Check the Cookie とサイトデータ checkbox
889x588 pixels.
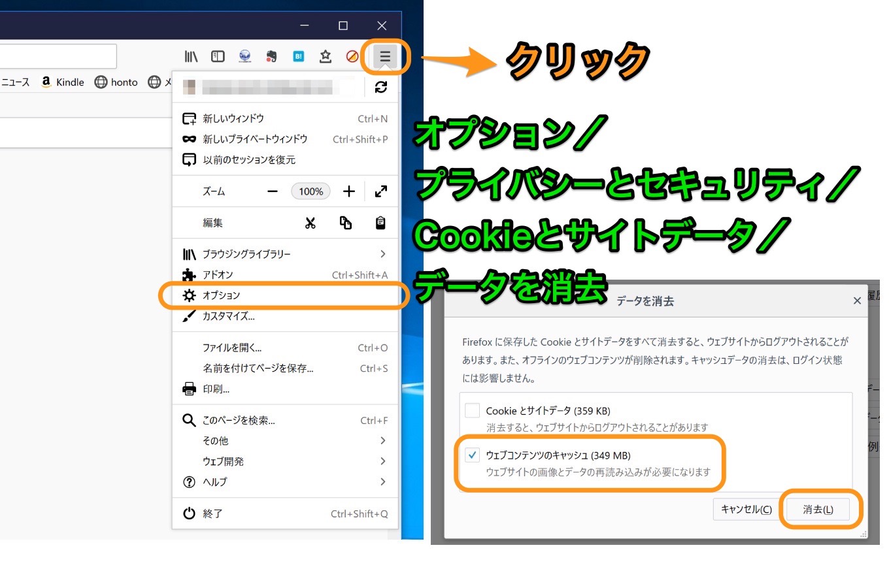(x=472, y=410)
